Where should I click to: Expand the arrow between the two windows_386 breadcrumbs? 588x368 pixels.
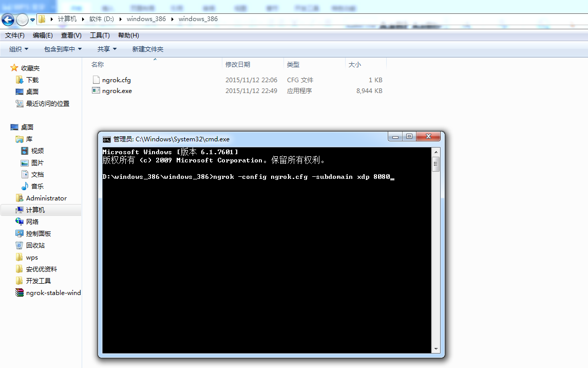pos(172,19)
